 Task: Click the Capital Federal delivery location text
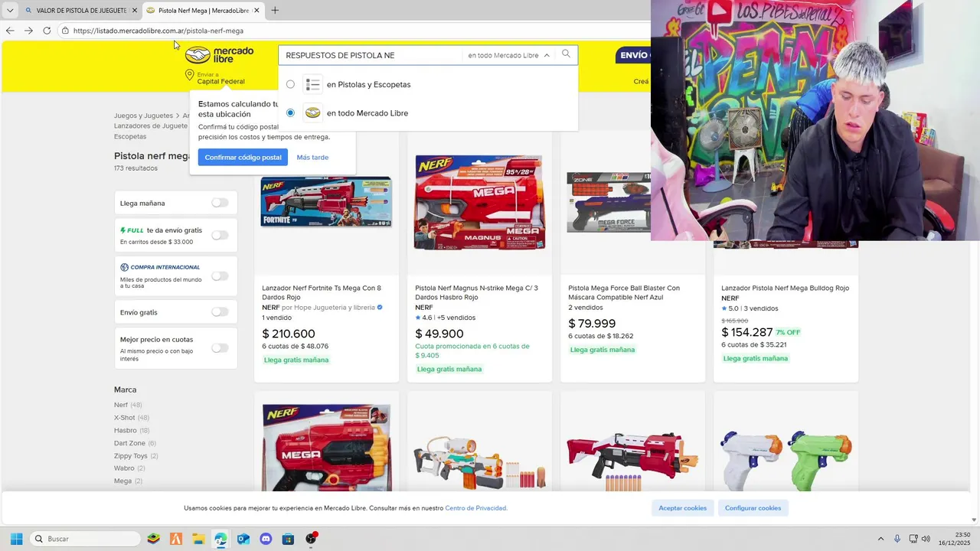click(x=221, y=81)
